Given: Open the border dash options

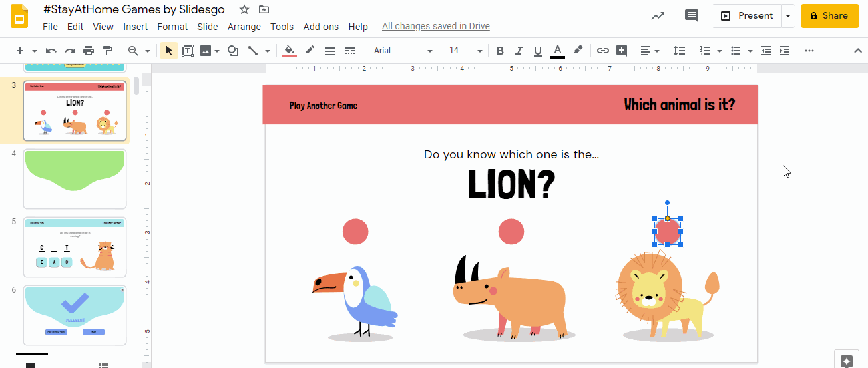Looking at the screenshot, I should [349, 51].
